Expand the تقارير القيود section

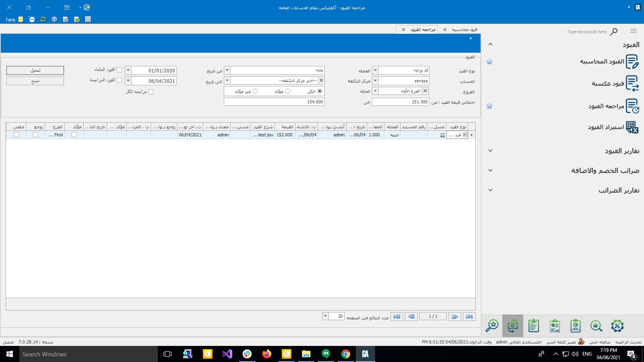click(490, 151)
